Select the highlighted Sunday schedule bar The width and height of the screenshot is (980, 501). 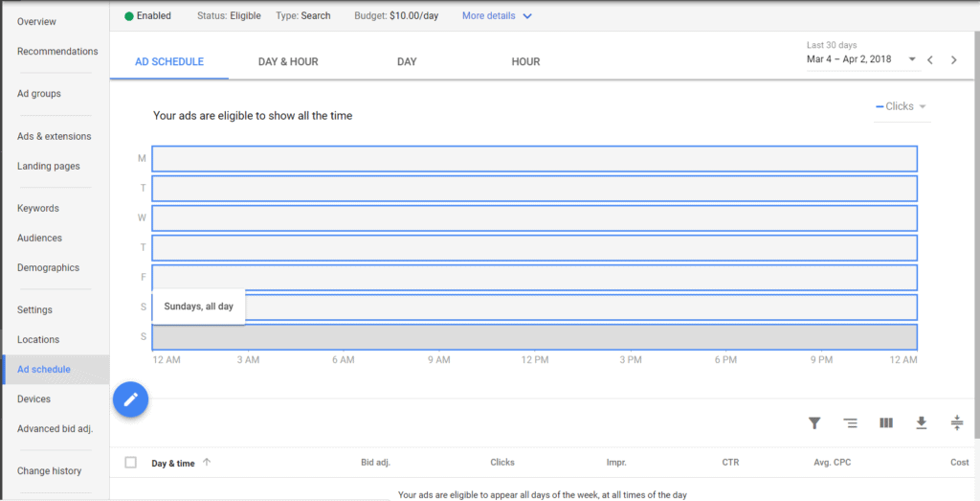coord(534,337)
